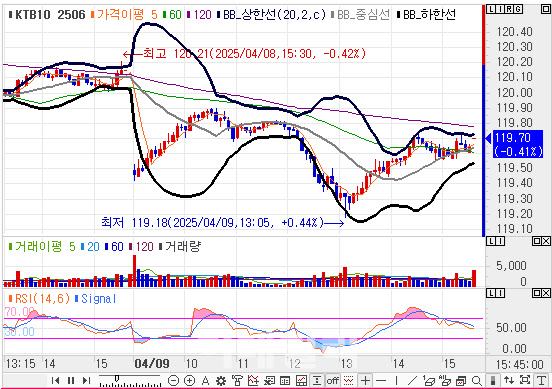The height and width of the screenshot is (389, 552).
Task: Maximize the volume panel
Action: tap(537, 241)
